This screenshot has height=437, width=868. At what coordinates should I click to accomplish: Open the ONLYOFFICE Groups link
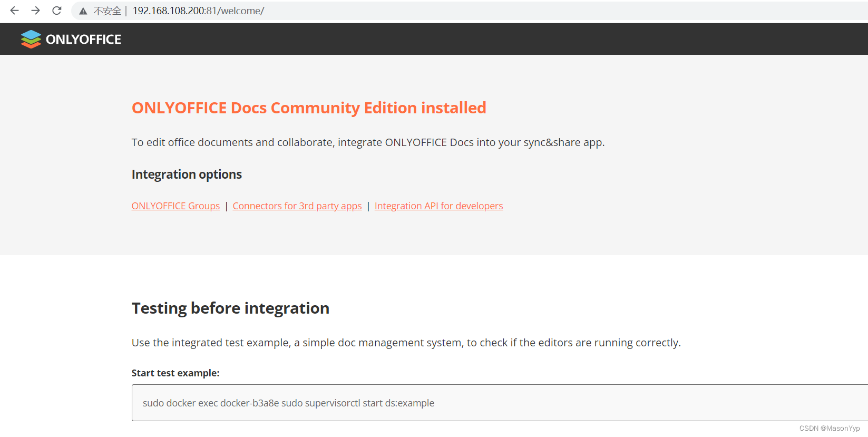tap(175, 206)
